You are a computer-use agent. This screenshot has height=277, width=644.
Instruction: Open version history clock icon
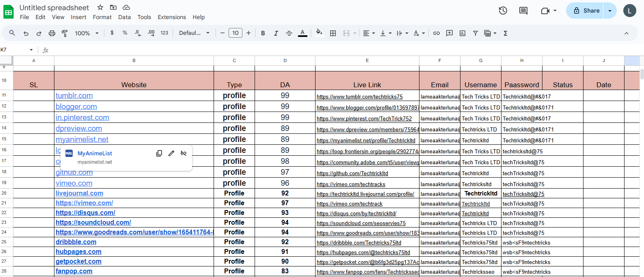503,11
